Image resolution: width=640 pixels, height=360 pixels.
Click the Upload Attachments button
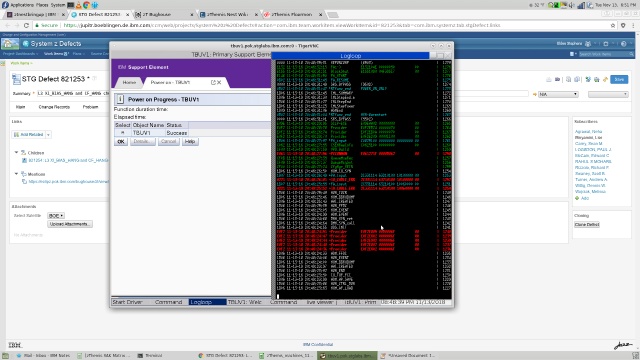coord(70,224)
